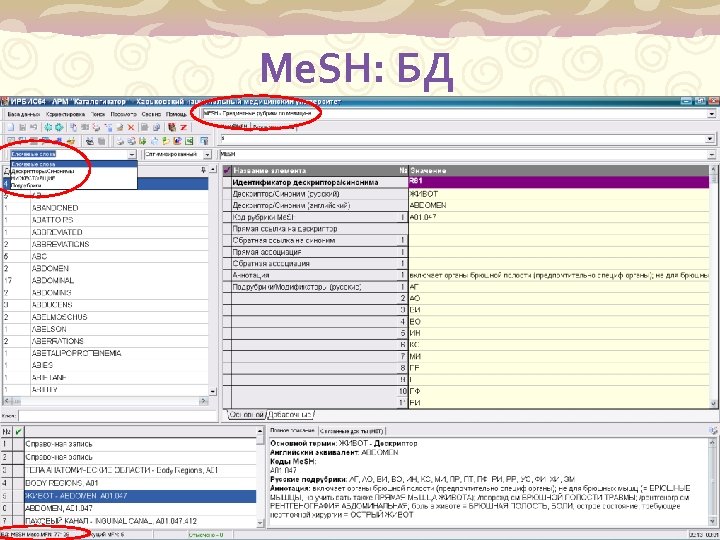Open the dropdown arrow of the combo above MESH worksheet

click(710, 139)
